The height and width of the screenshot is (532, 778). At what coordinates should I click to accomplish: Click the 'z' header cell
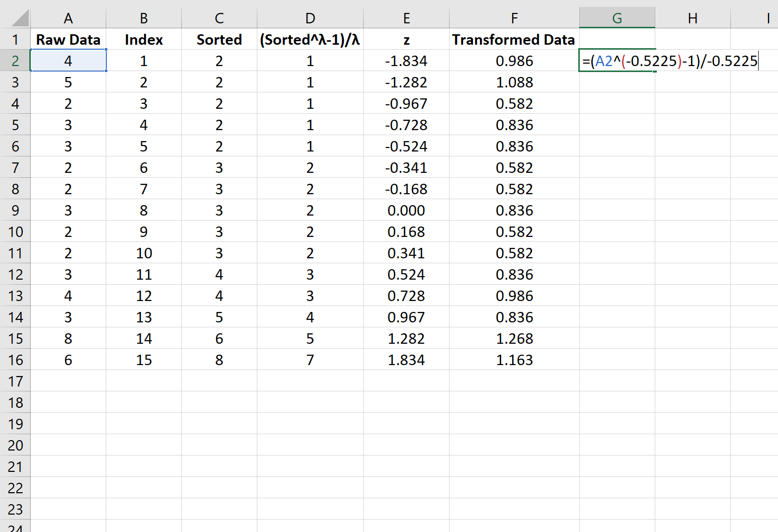coord(406,39)
